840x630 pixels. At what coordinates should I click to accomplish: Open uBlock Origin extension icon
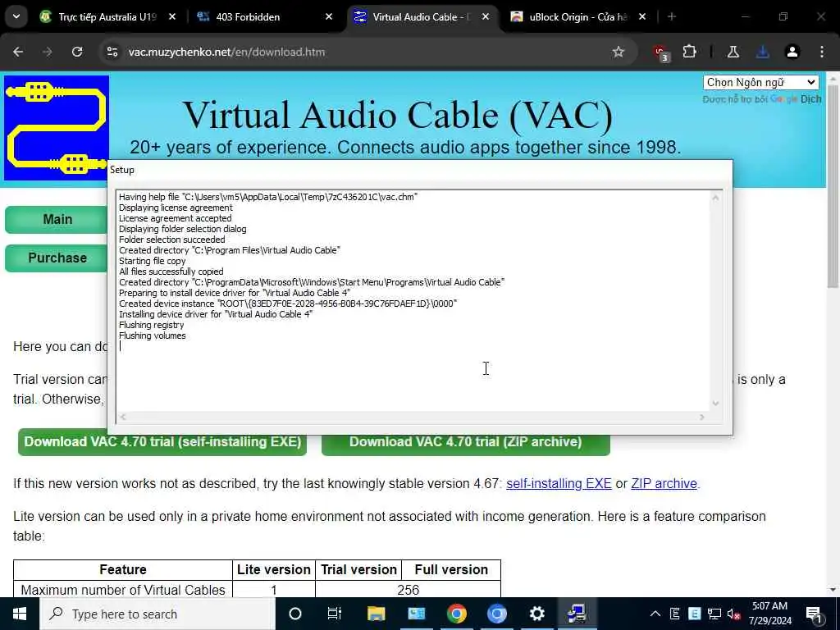tap(661, 52)
